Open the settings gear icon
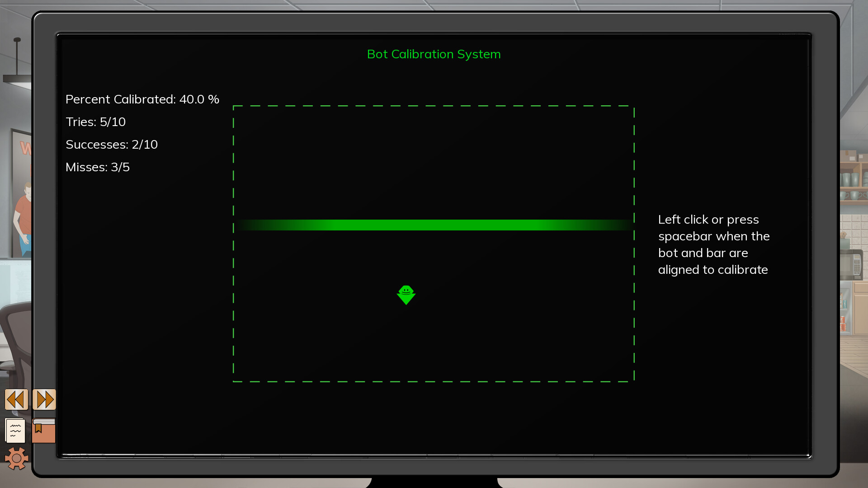The width and height of the screenshot is (868, 488). (x=17, y=459)
